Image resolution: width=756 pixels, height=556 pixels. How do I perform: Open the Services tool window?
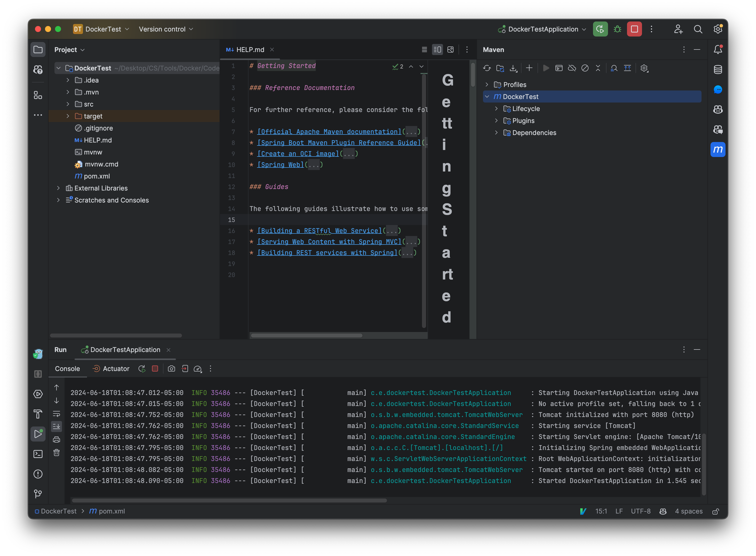(x=38, y=394)
